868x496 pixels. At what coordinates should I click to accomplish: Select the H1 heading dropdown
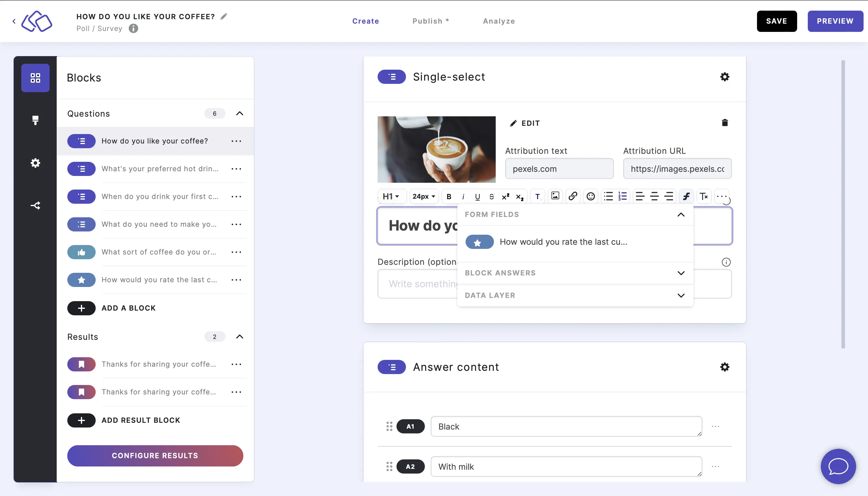click(391, 196)
